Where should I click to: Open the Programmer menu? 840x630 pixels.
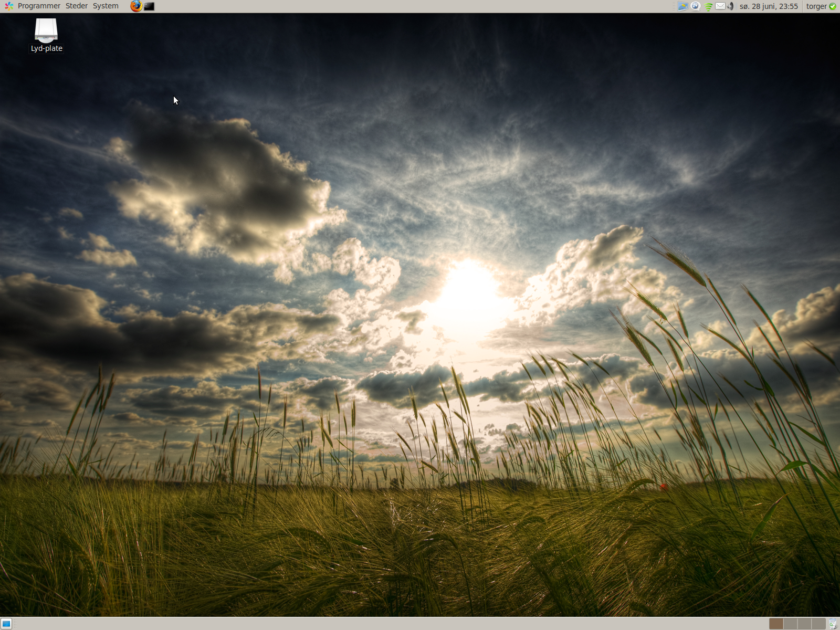[39, 6]
